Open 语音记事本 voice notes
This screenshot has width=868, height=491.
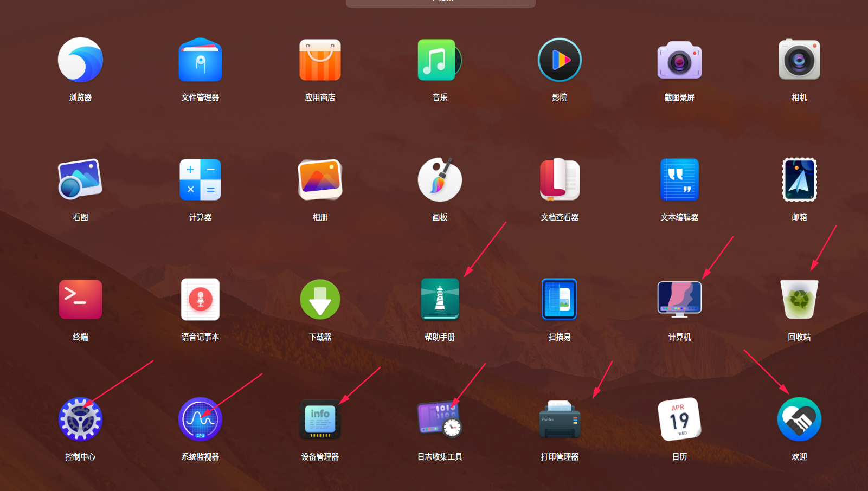click(200, 299)
